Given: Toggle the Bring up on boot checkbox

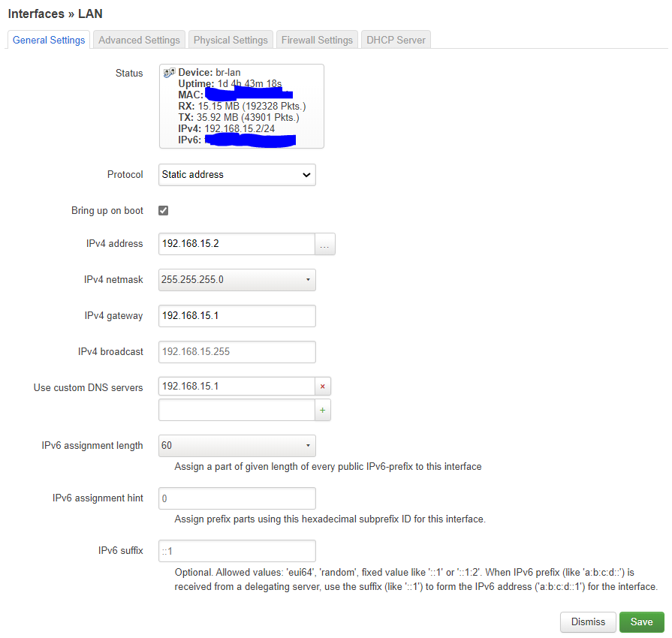Looking at the screenshot, I should pyautogui.click(x=164, y=211).
